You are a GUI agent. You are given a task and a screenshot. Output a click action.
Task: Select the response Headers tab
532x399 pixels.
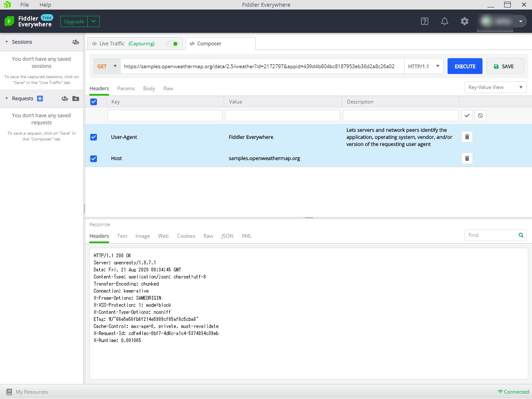tap(99, 236)
